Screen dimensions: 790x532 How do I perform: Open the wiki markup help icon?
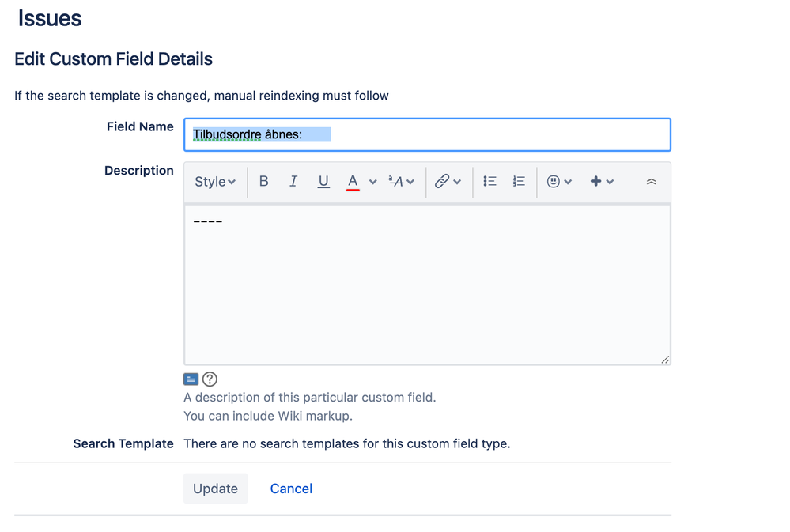pos(210,379)
